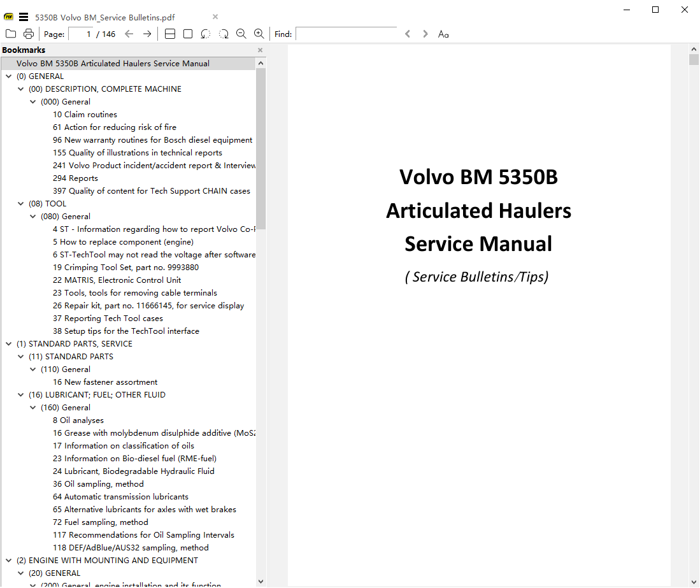The image size is (700, 588).
Task: Open the hamburger menu button
Action: (x=24, y=17)
